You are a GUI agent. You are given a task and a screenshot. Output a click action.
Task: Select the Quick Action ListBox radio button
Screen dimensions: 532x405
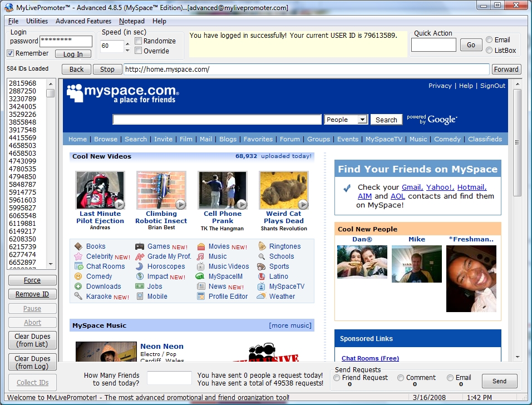pos(489,50)
